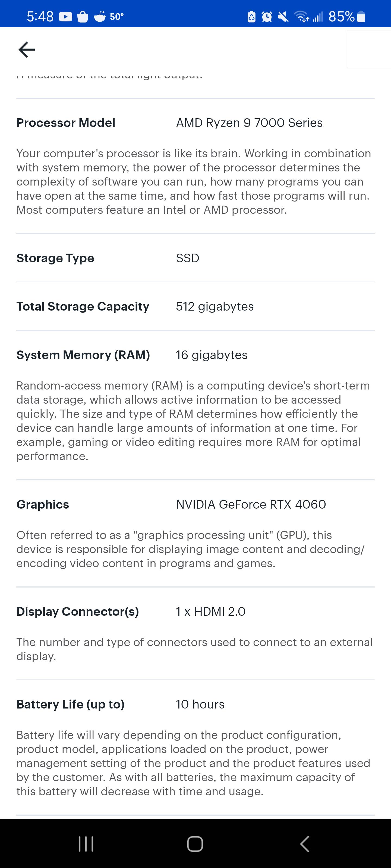
Task: Tap the Wi-Fi status icon
Action: pos(301,17)
